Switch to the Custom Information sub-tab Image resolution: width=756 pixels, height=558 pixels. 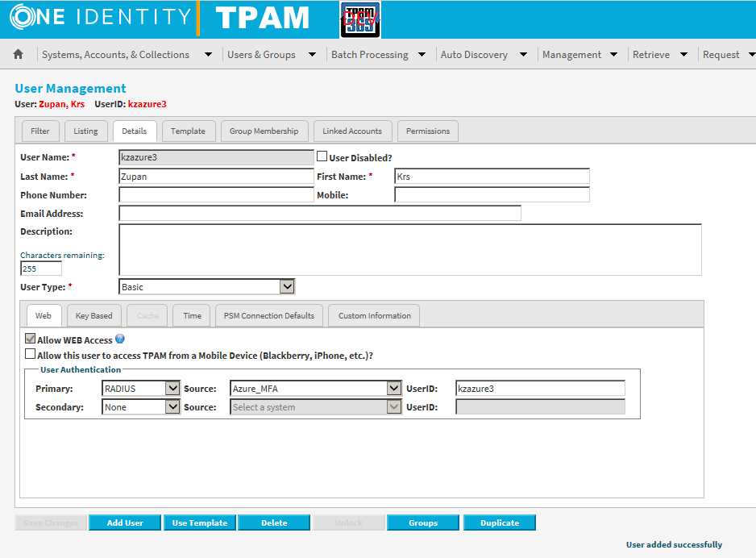[x=375, y=316]
